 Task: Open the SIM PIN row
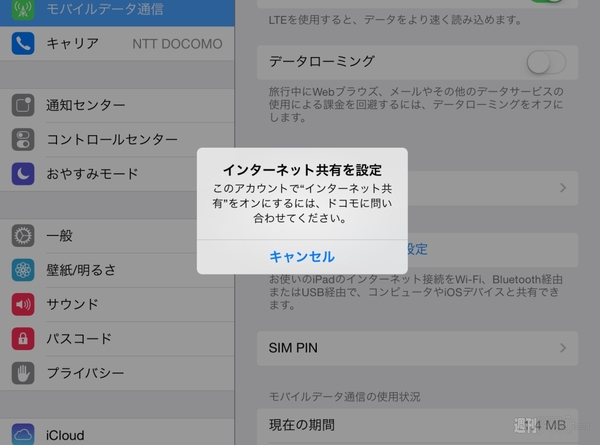pos(417,348)
